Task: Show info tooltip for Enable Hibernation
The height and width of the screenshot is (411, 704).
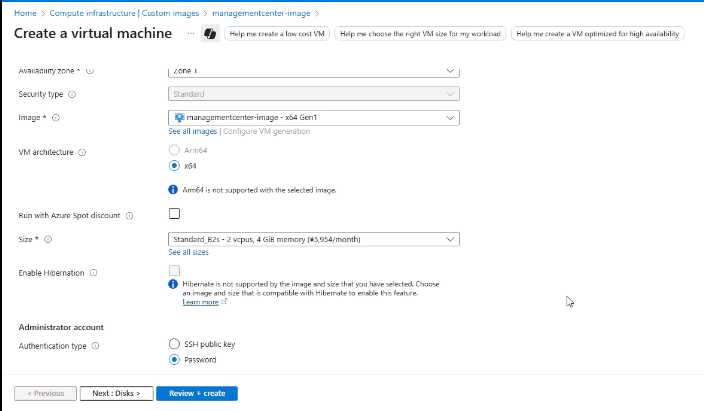Action: [x=93, y=273]
